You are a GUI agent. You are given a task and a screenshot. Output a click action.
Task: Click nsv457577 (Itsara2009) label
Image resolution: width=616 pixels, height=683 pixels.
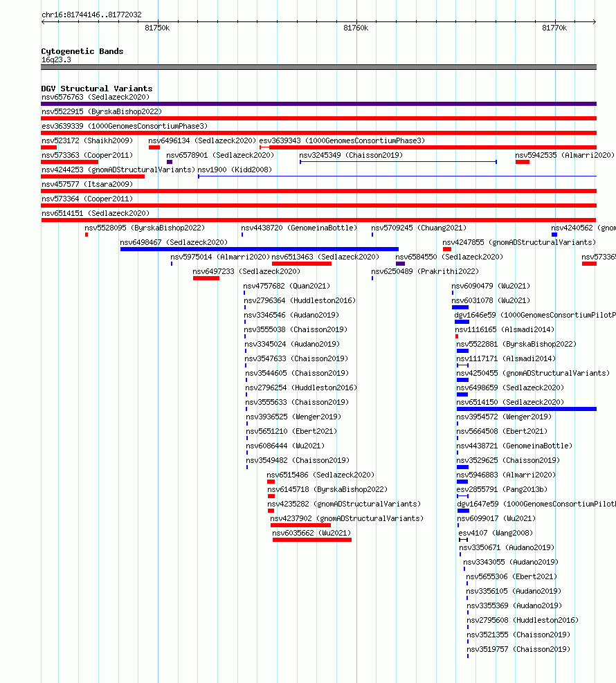87,184
